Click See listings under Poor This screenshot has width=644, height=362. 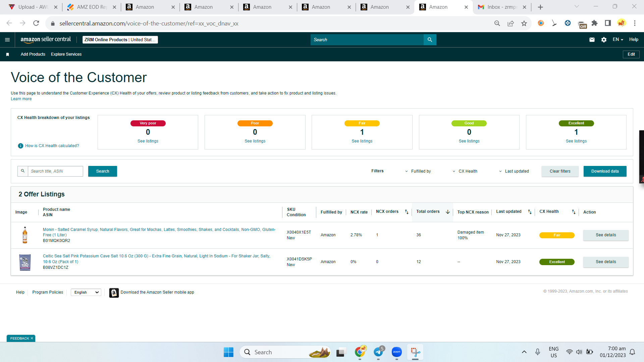coord(255,141)
